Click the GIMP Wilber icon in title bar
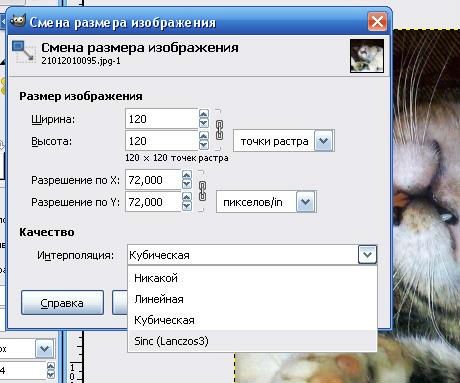The image size is (460, 383). 17,21
